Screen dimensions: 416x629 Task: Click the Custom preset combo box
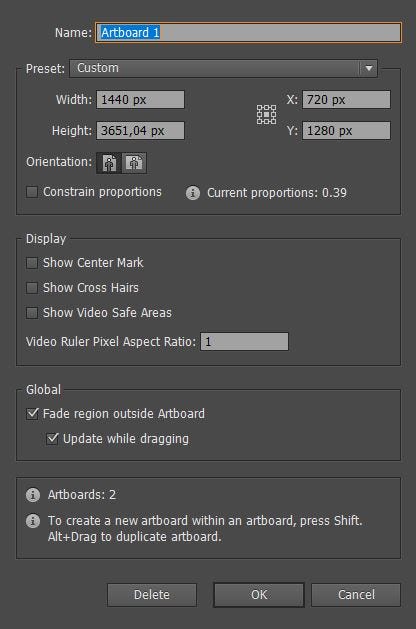[223, 68]
